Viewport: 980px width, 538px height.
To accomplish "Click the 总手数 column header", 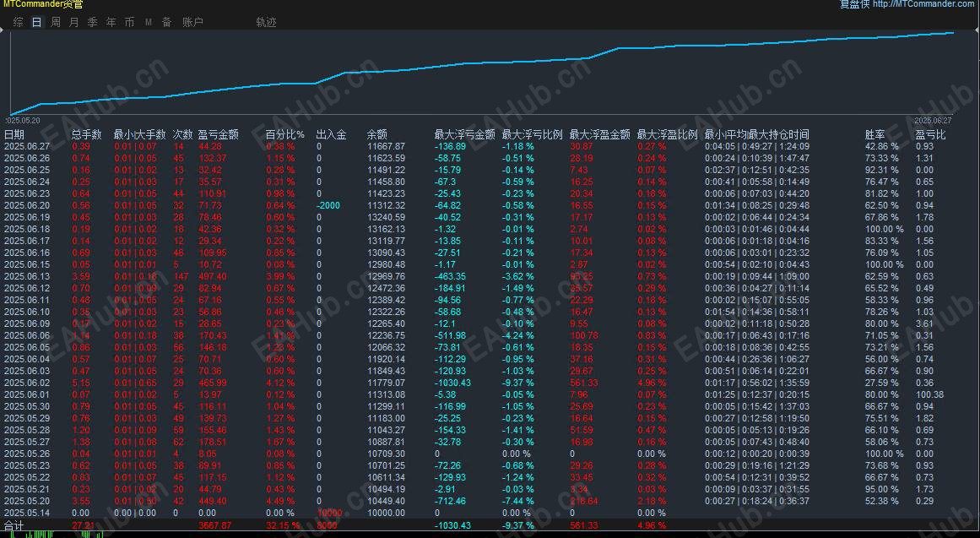I will tap(86, 134).
